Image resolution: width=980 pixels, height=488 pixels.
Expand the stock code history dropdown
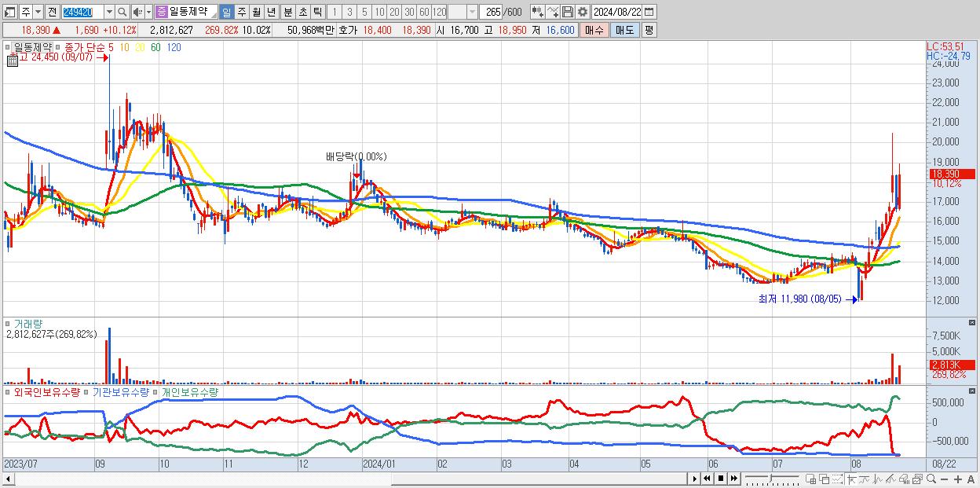click(110, 12)
